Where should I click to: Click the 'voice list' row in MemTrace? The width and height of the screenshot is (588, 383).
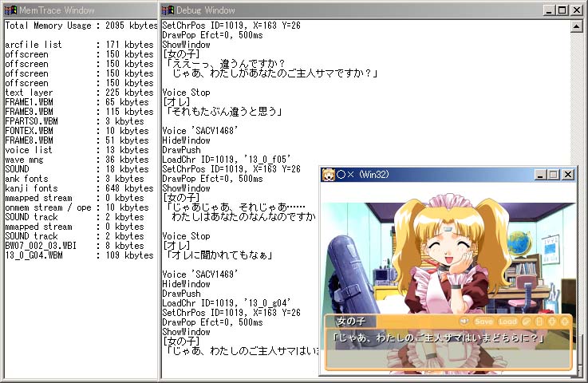[x=77, y=150]
